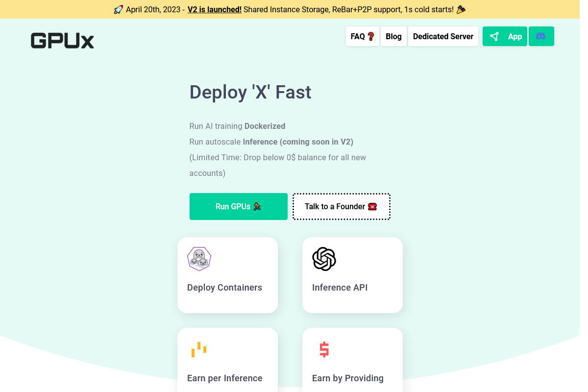Click the Run GPUs button
The width and height of the screenshot is (588, 392).
point(239,206)
